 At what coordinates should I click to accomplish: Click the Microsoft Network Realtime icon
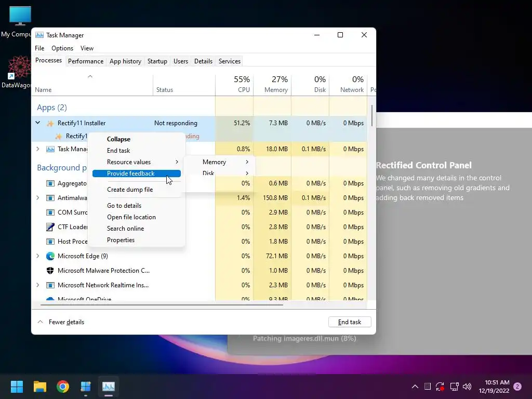click(x=50, y=285)
